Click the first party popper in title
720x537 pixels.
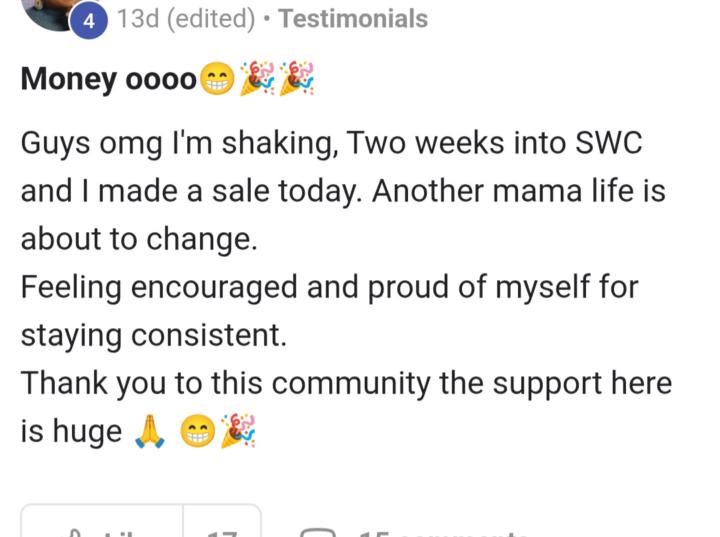coord(257,79)
